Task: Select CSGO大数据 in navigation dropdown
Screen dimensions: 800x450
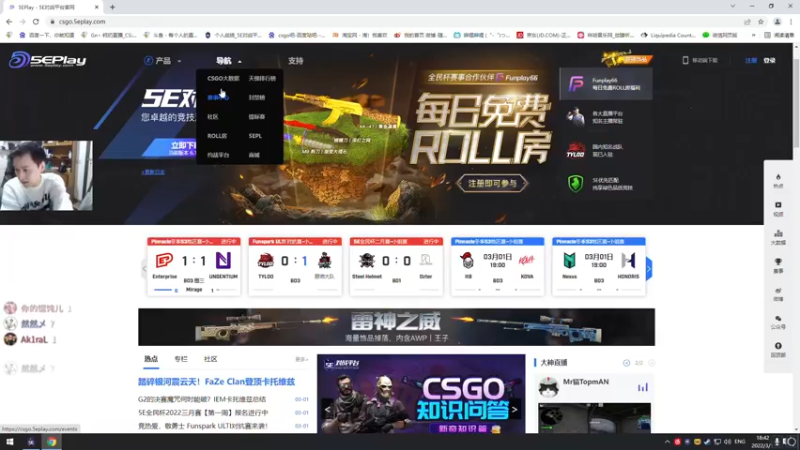Action: click(x=223, y=79)
